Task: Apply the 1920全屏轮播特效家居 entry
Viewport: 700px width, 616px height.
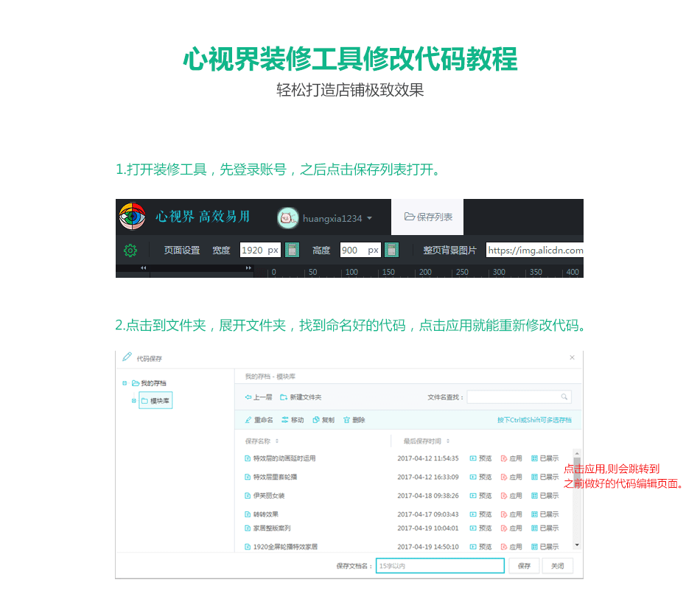Action: (511, 547)
